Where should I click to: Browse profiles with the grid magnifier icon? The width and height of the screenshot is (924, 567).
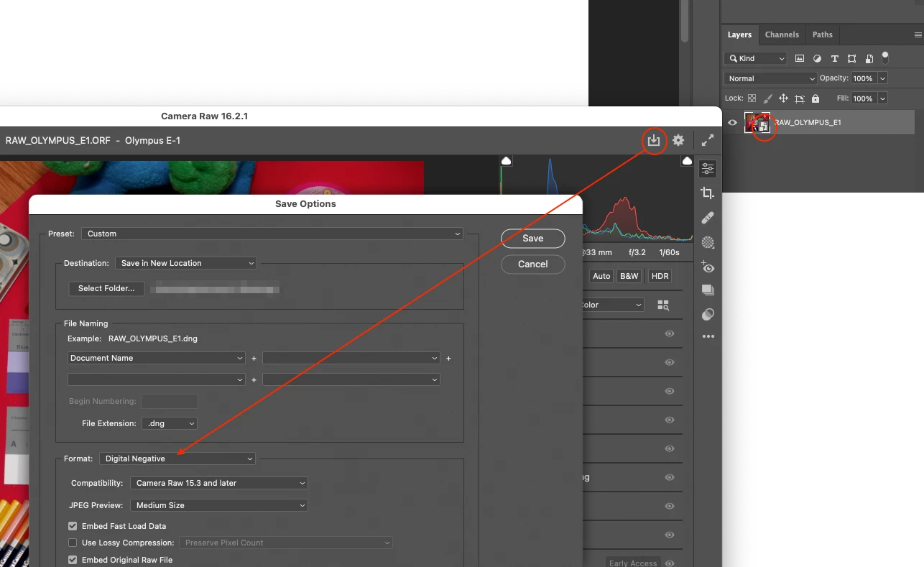coord(663,305)
